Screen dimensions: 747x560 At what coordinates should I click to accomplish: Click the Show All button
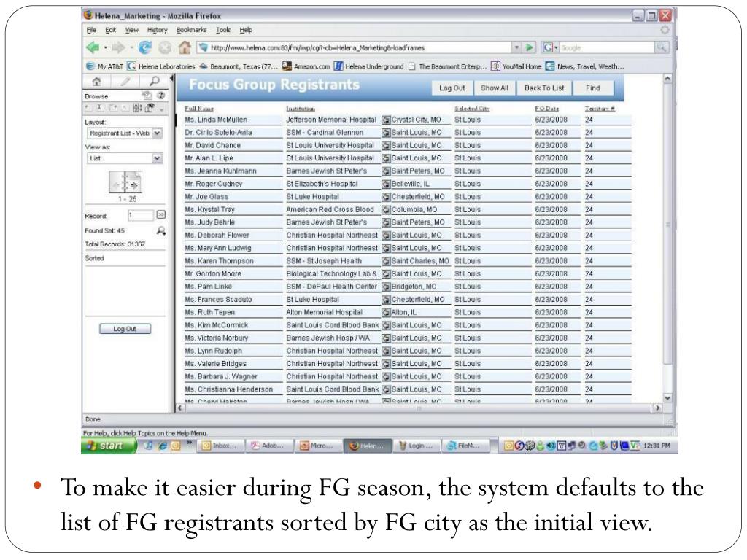494,88
